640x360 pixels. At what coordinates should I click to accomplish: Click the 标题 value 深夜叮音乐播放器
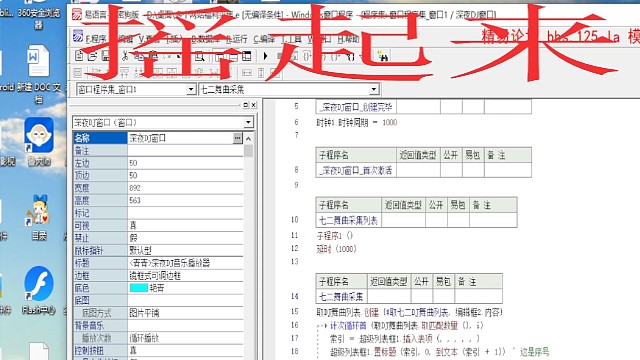(170, 263)
